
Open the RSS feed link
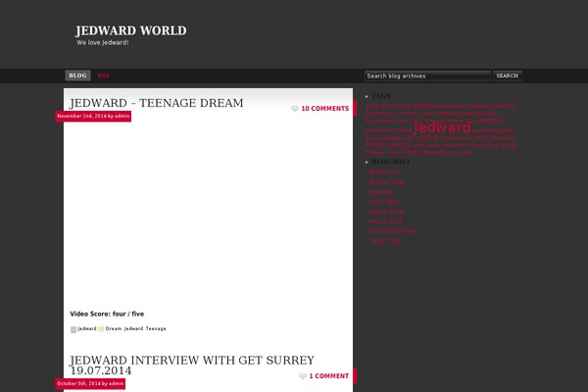click(x=103, y=75)
